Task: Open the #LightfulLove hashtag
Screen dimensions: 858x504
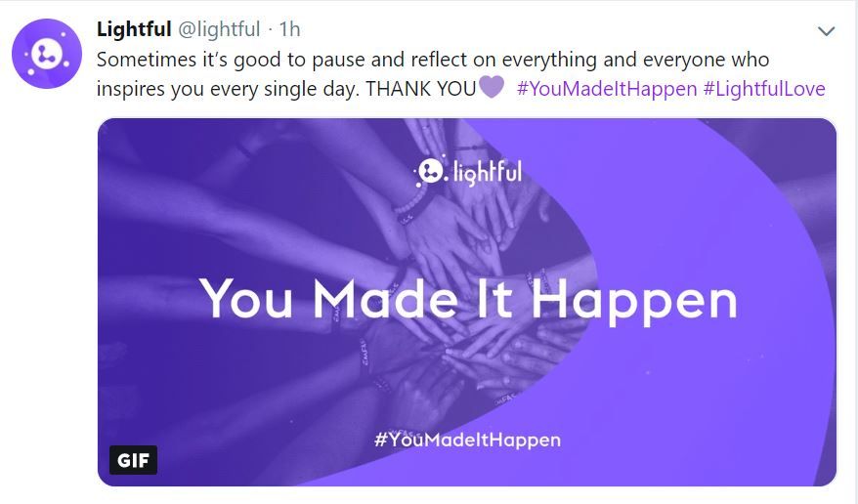Action: [764, 89]
